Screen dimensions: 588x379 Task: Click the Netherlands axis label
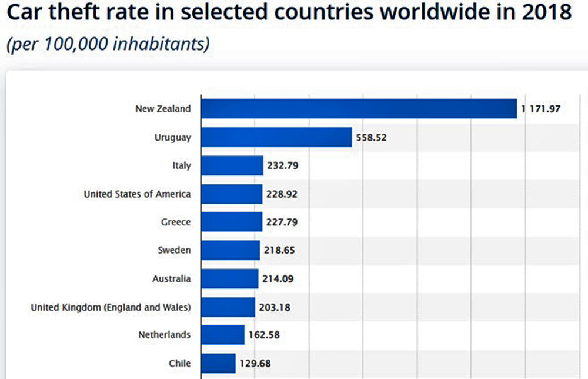(x=165, y=335)
